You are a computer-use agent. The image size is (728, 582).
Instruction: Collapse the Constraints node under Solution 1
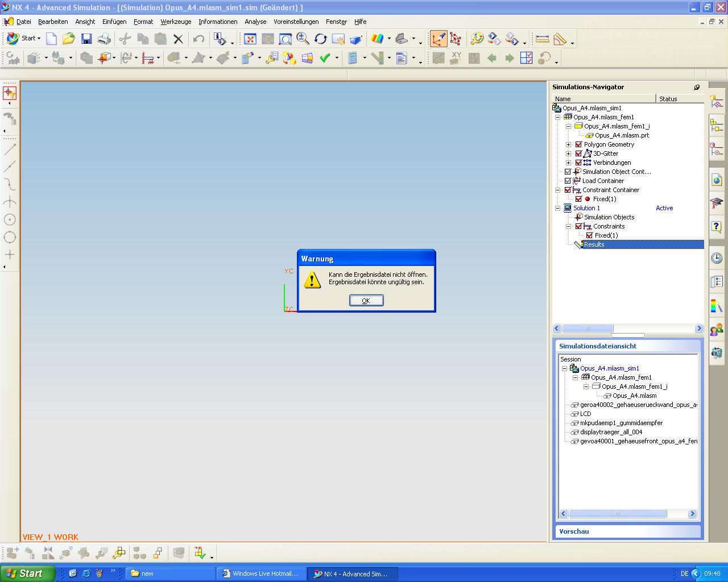(x=569, y=226)
